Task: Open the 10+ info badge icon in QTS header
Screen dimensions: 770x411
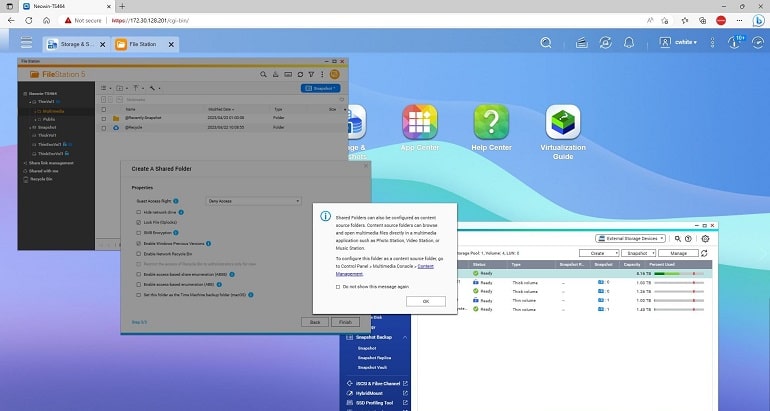Action: coord(735,42)
